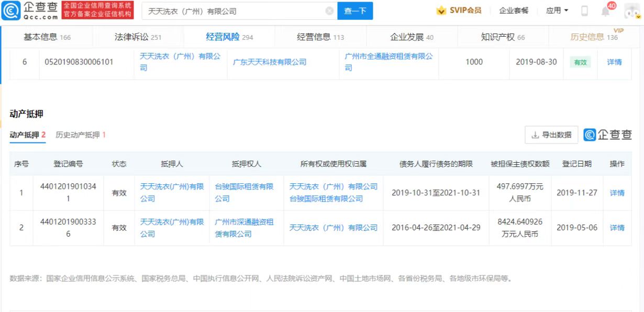Switch to the 经营信息 tab
Viewport: 644px width, 312px height.
[320, 37]
